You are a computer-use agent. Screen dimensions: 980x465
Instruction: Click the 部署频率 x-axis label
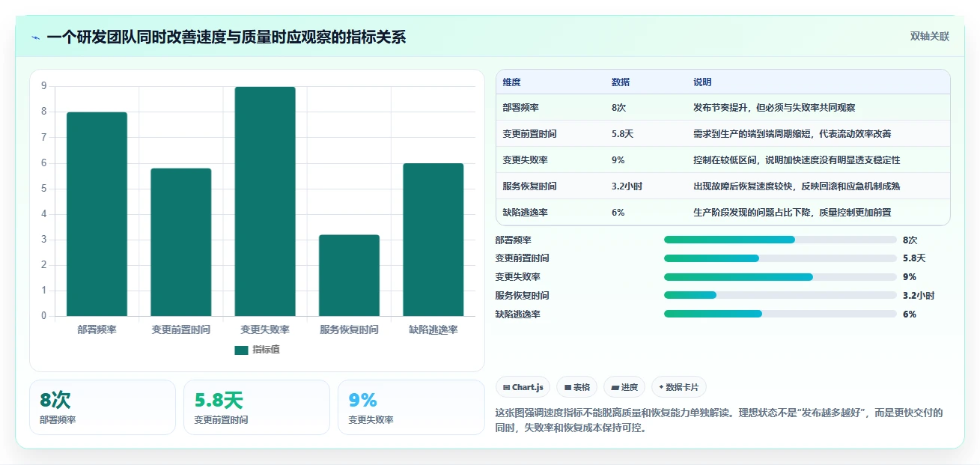(97, 329)
